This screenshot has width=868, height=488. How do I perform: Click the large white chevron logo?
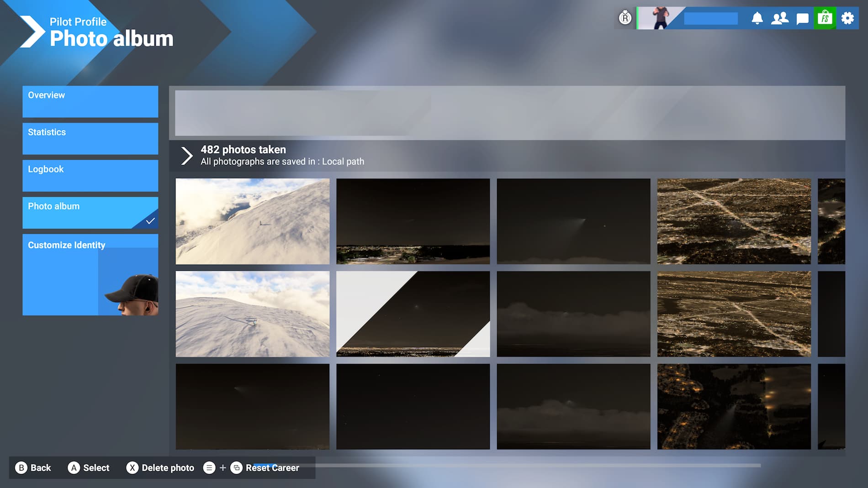pos(31,31)
